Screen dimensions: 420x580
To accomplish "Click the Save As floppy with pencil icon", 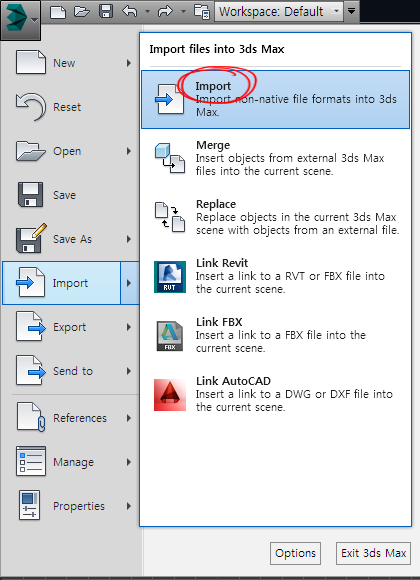I will (31, 238).
